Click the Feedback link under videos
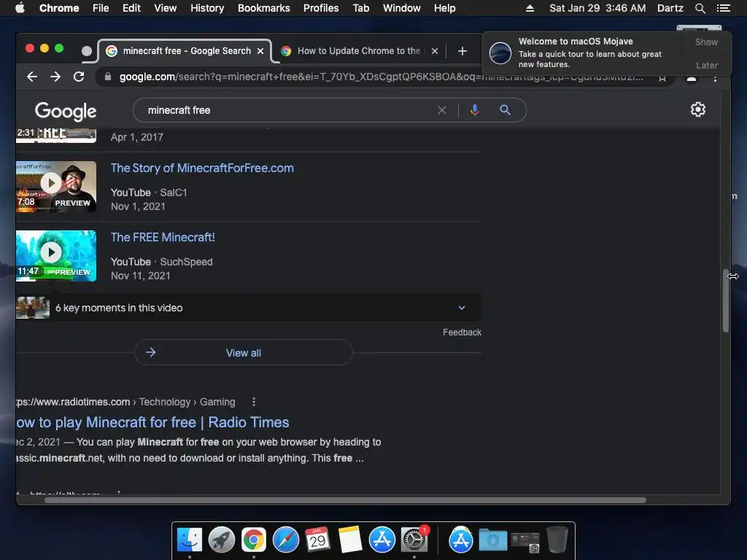The height and width of the screenshot is (560, 747). tap(462, 332)
